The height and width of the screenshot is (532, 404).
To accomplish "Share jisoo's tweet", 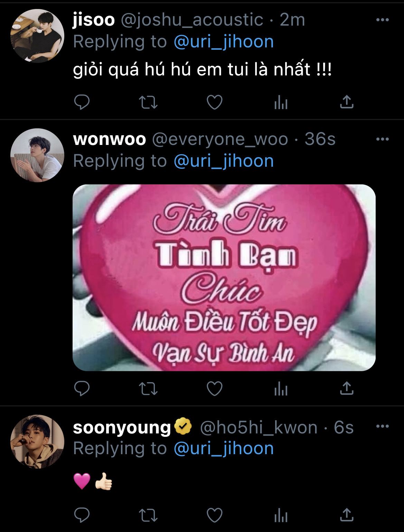I will [x=347, y=102].
